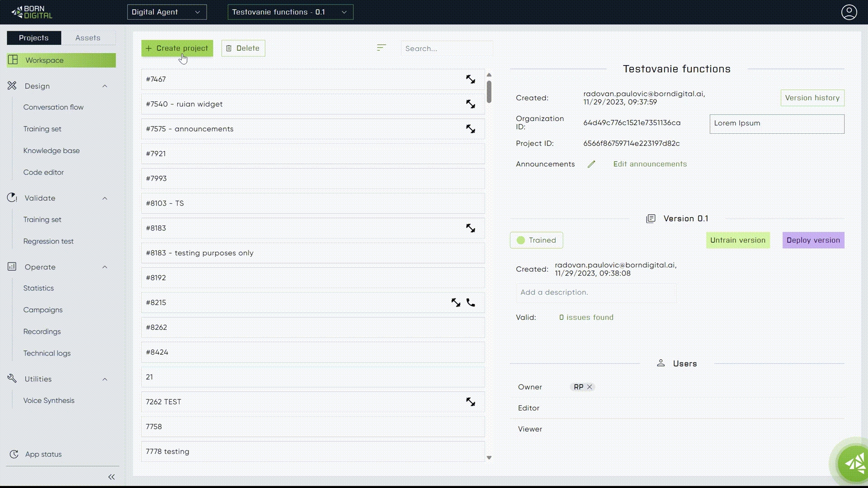Screen dimensions: 868x488
Task: Open Conversation flow in sidebar
Action: point(53,108)
